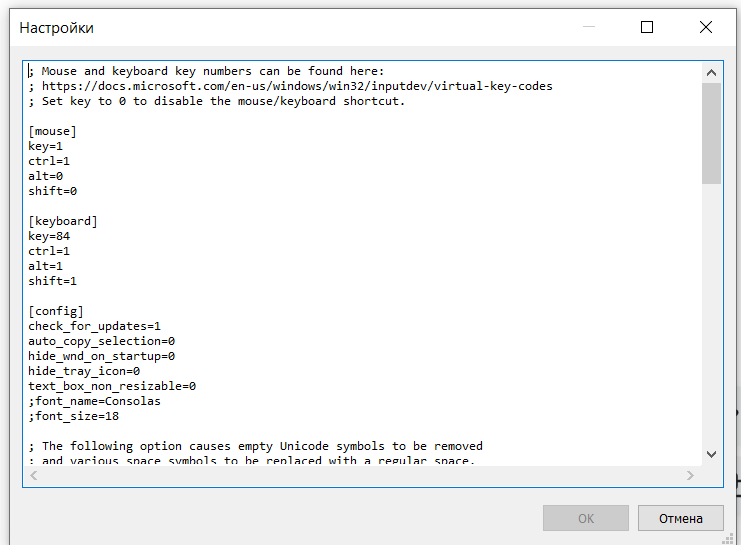Click the alt=0 line
741x545 pixels.
pyautogui.click(x=45, y=176)
